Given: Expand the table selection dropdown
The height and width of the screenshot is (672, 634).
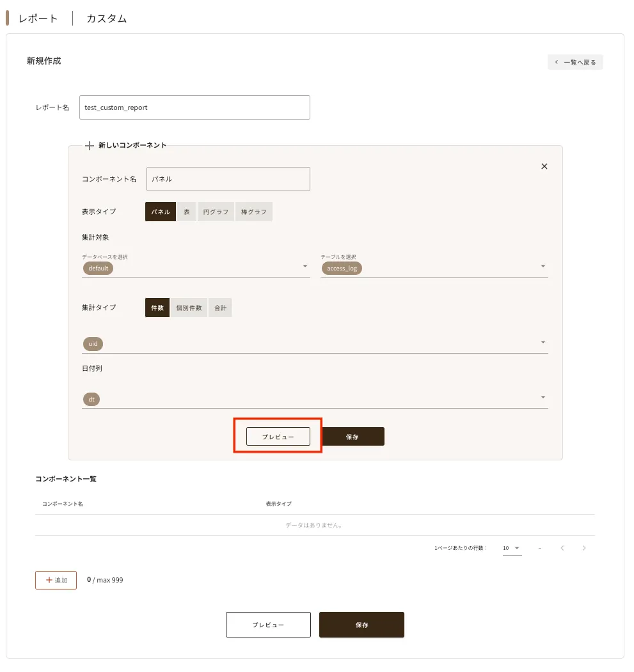Looking at the screenshot, I should pyautogui.click(x=543, y=267).
